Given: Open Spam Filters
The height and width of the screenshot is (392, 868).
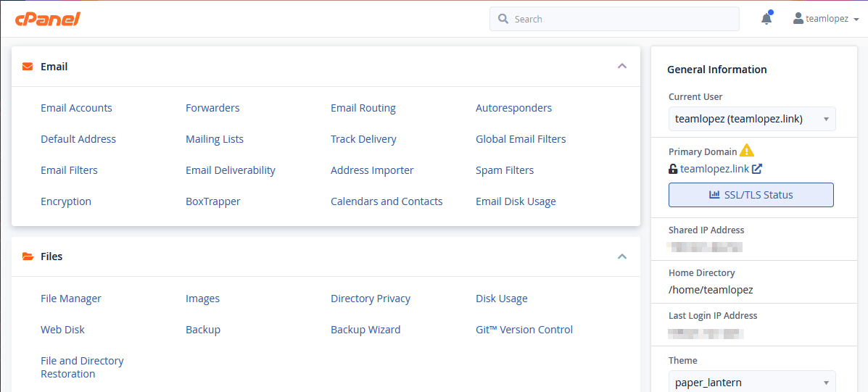Looking at the screenshot, I should 505,170.
